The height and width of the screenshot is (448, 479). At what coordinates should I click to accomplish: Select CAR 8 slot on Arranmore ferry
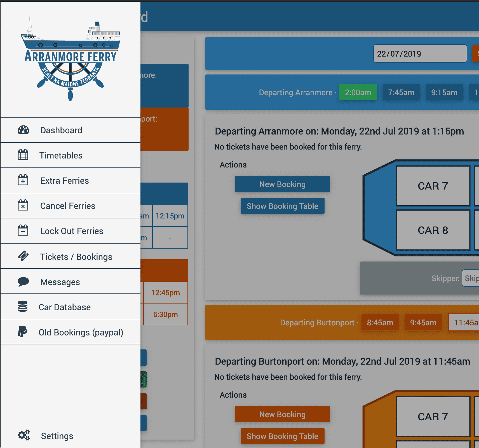(433, 230)
